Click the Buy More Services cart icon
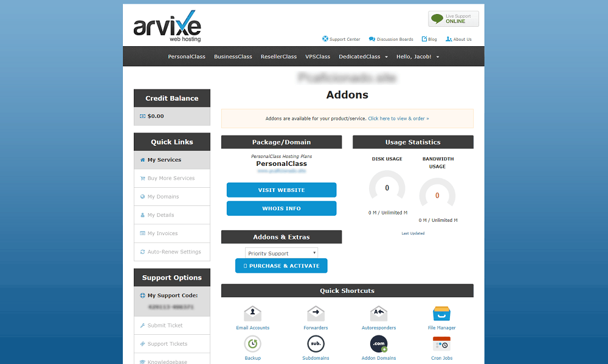The height and width of the screenshot is (364, 608). click(142, 178)
